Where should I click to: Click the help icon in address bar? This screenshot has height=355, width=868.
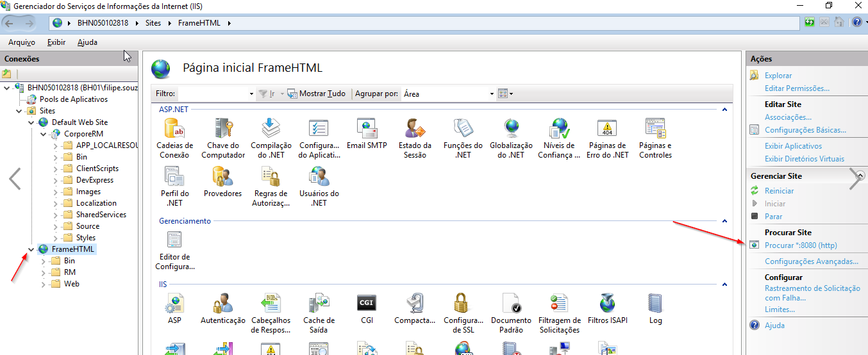(x=856, y=22)
